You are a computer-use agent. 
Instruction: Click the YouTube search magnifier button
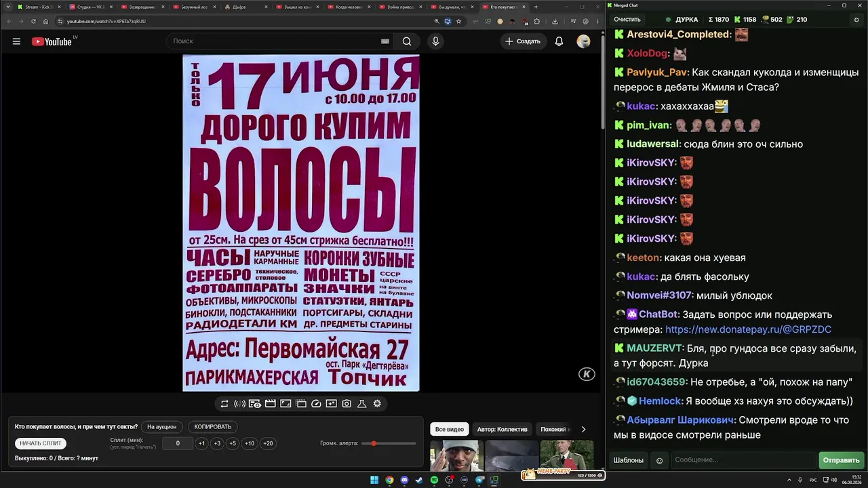(x=407, y=41)
